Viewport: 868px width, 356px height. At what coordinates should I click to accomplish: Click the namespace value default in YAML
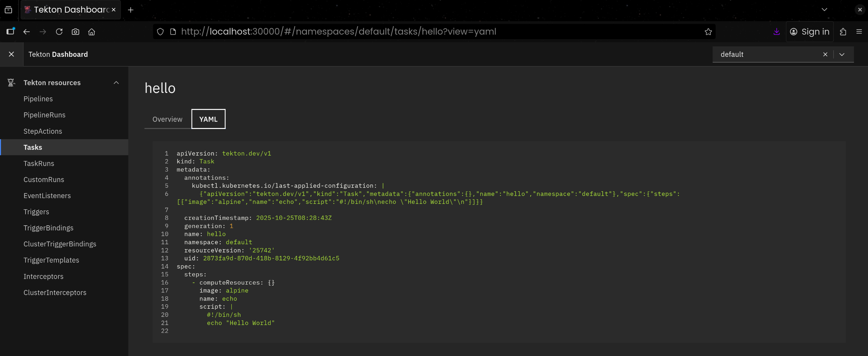239,242
